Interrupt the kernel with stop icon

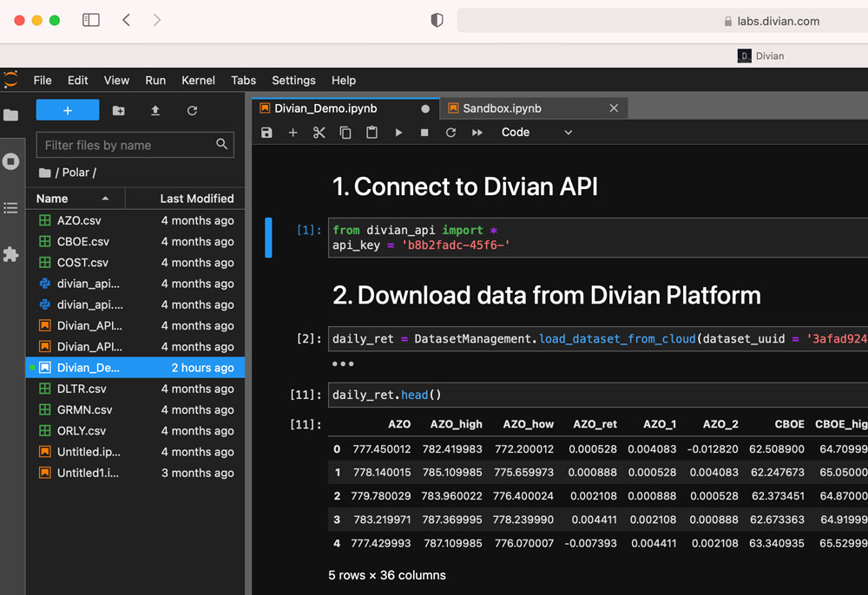click(x=424, y=132)
